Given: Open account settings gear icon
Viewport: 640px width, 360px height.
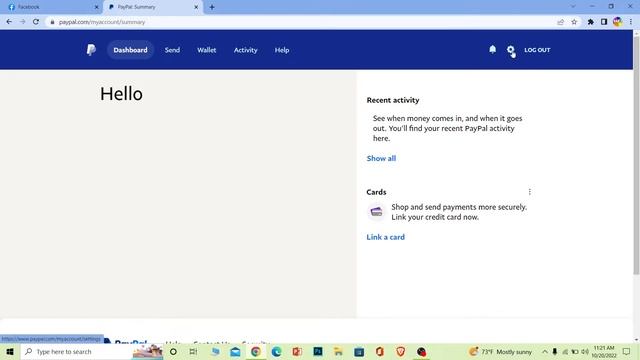Looking at the screenshot, I should pos(510,50).
